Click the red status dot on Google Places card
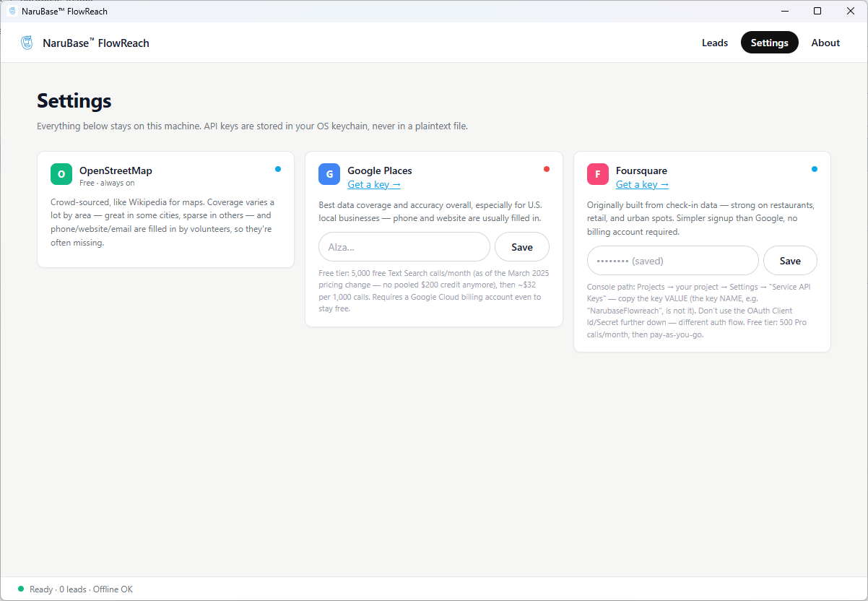Viewport: 868px width, 601px height. [x=547, y=169]
